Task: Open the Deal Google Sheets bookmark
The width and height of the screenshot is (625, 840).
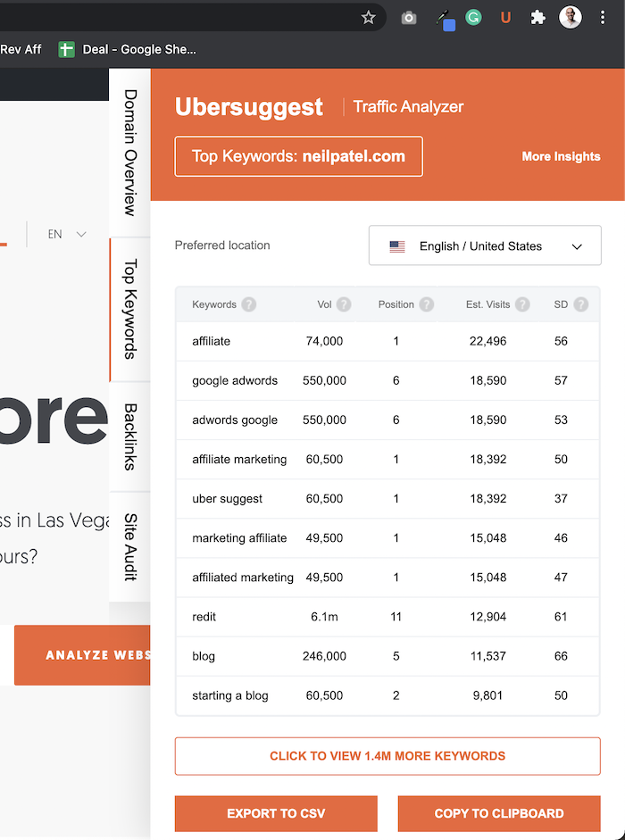Action: click(127, 50)
